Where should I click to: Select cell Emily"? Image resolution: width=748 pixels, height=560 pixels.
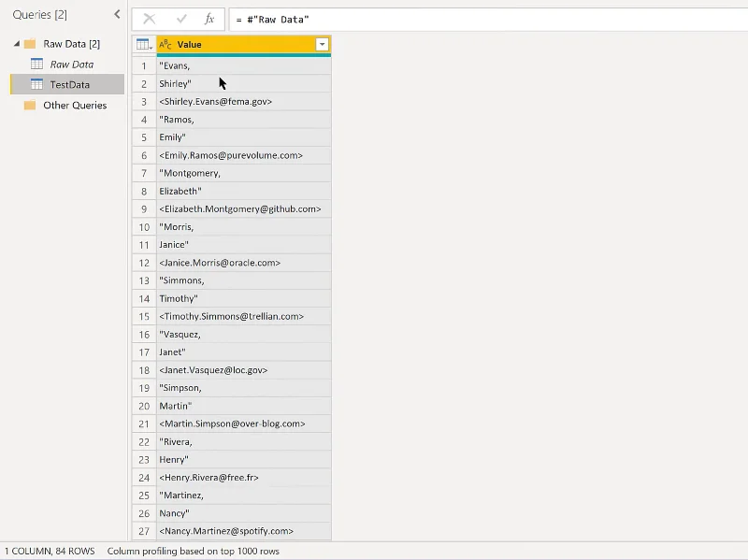(244, 137)
